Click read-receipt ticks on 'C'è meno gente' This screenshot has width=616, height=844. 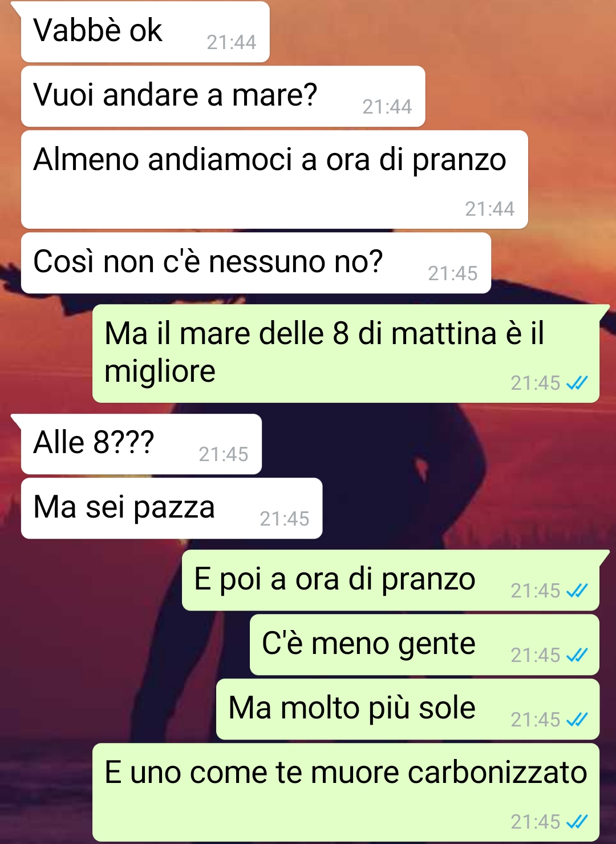tap(577, 655)
